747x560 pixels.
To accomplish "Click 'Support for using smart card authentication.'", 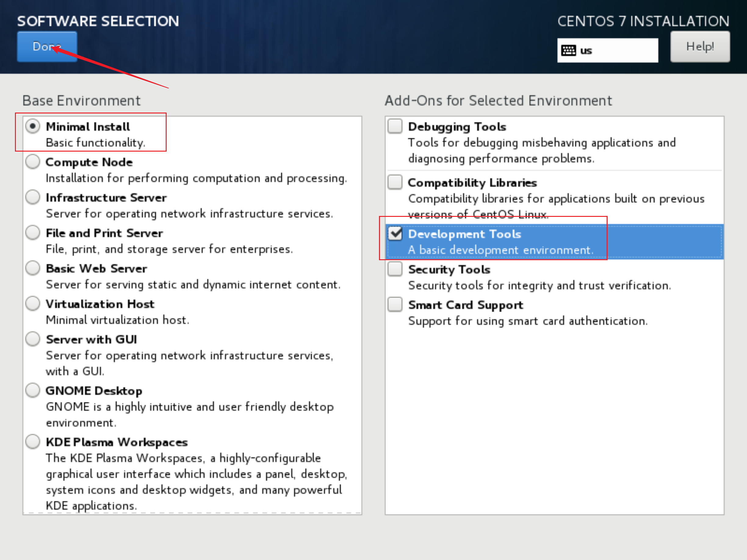I will tap(528, 321).
